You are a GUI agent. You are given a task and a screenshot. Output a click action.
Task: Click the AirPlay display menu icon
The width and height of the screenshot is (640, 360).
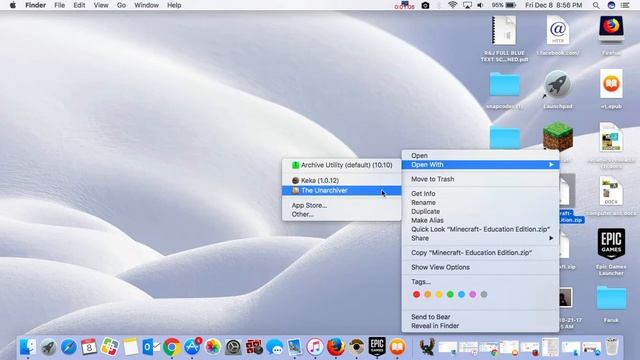[467, 5]
